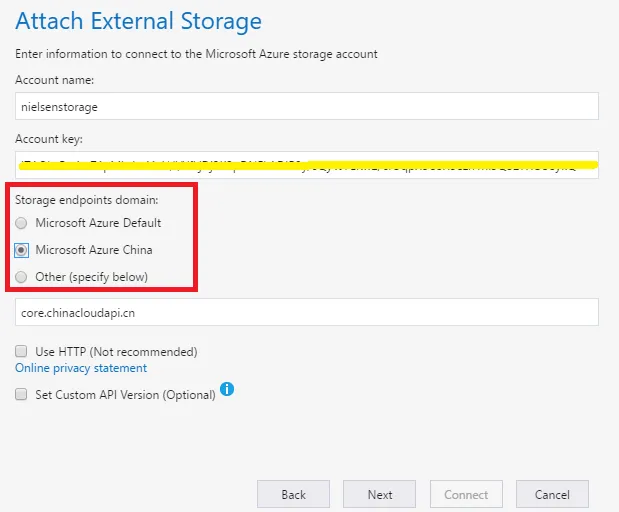Click the 'Account key:' label text
The image size is (619, 512).
[x=49, y=139]
